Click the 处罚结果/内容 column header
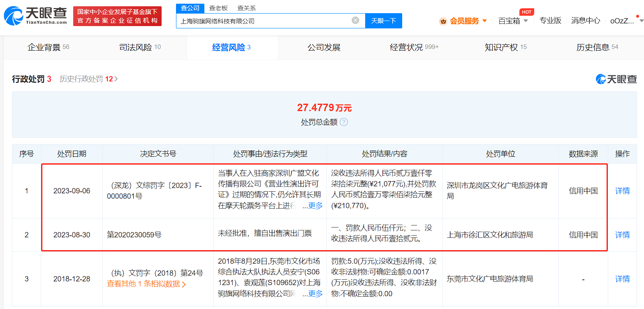 pos(385,154)
